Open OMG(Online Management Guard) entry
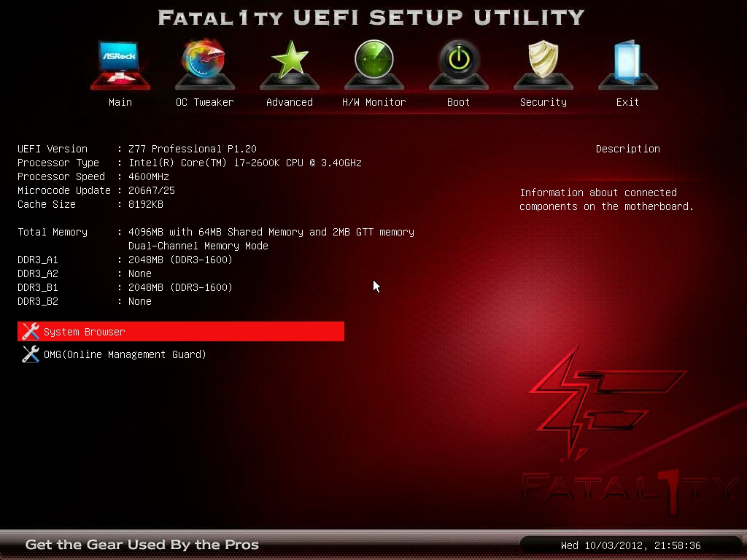Screen dimensions: 747x560 point(125,354)
